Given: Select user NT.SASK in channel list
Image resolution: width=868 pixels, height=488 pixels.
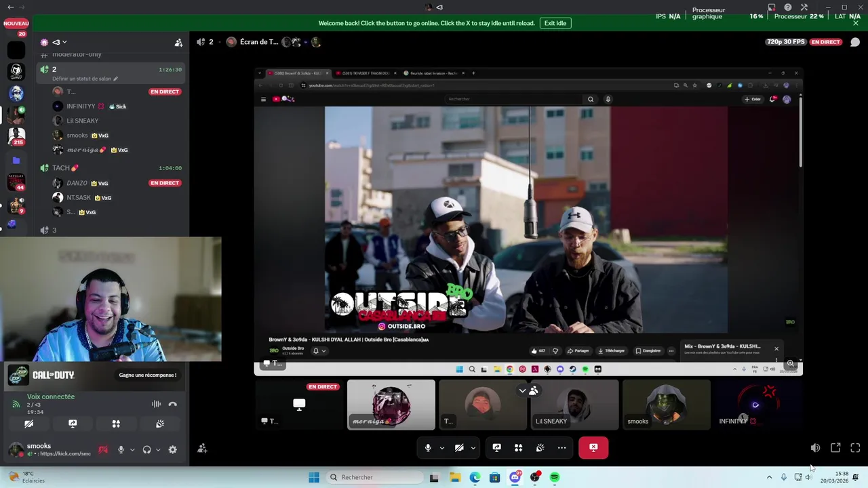Looking at the screenshot, I should pos(111,198).
